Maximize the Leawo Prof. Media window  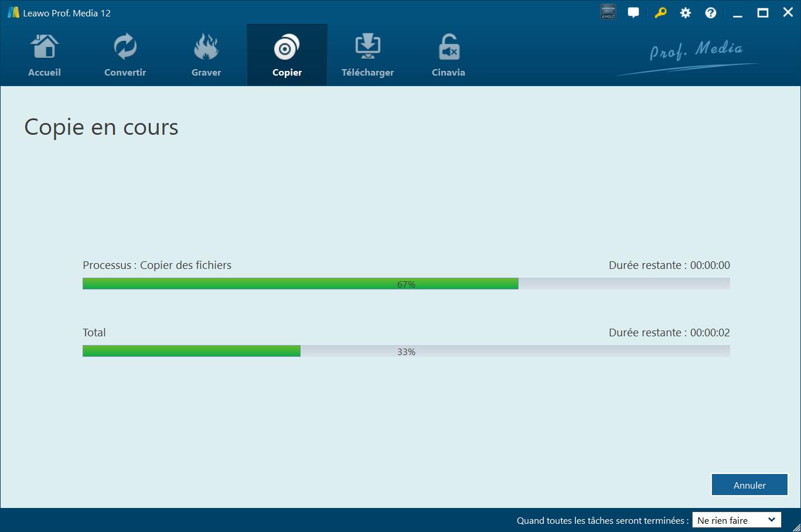(x=763, y=13)
